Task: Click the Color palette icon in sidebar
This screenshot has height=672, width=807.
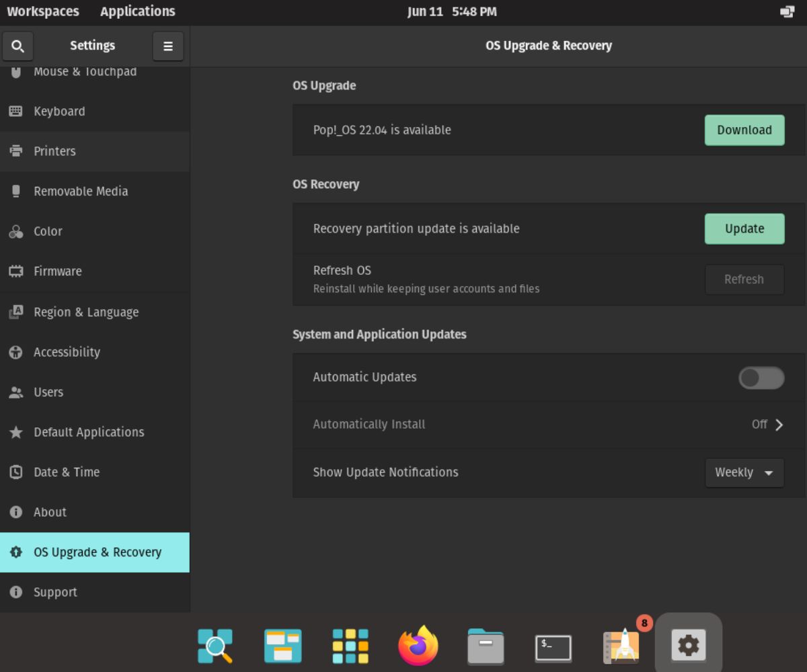Action: (15, 231)
